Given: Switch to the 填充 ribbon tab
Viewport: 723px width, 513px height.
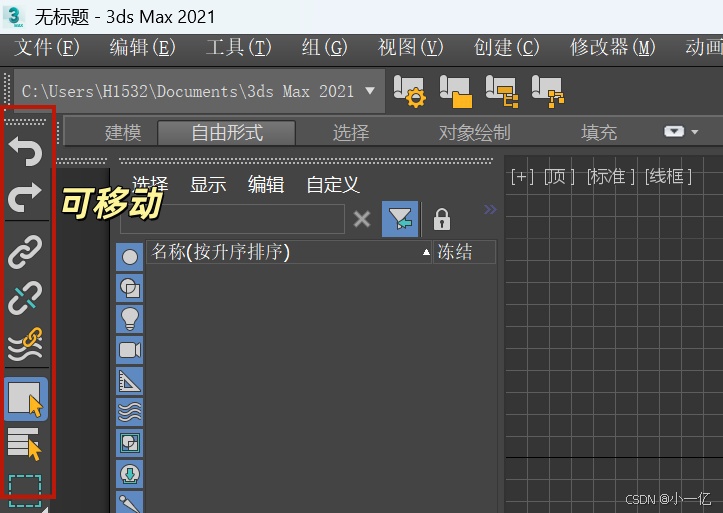Looking at the screenshot, I should [x=599, y=133].
